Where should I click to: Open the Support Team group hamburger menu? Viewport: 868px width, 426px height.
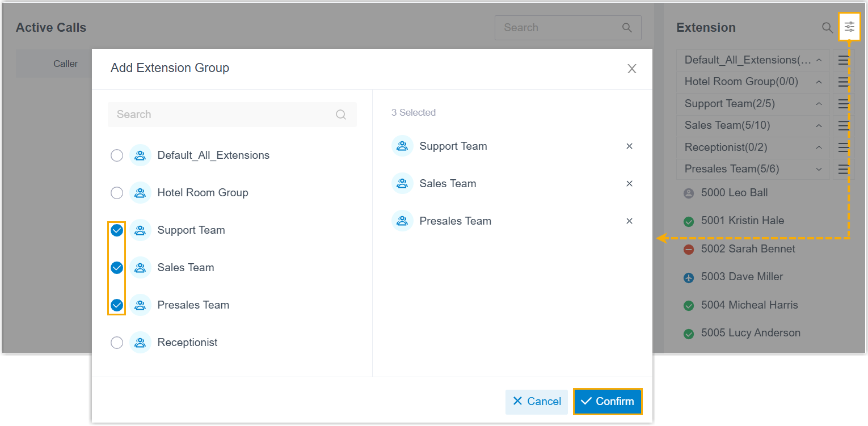(843, 104)
